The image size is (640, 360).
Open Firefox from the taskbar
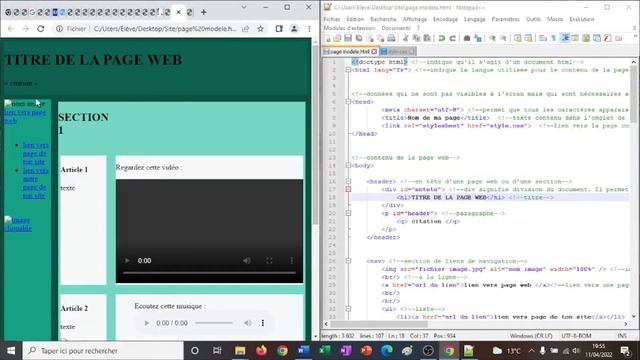click(x=261, y=351)
